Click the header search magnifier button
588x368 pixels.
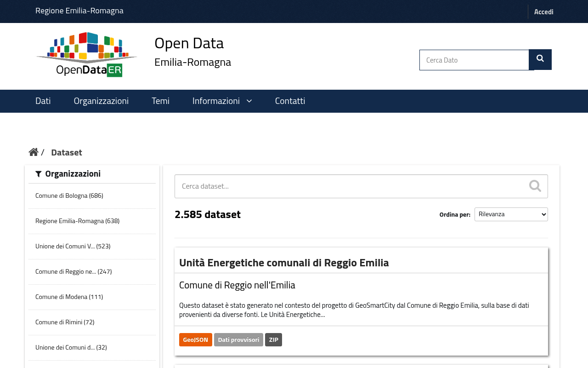540,60
